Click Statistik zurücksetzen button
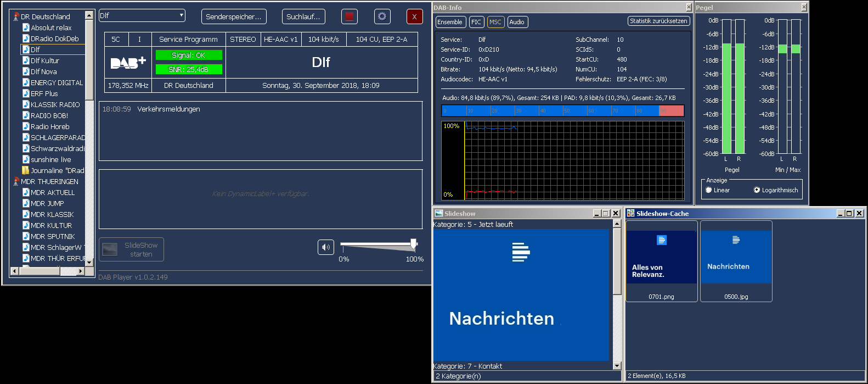The height and width of the screenshot is (384, 868). tap(658, 21)
